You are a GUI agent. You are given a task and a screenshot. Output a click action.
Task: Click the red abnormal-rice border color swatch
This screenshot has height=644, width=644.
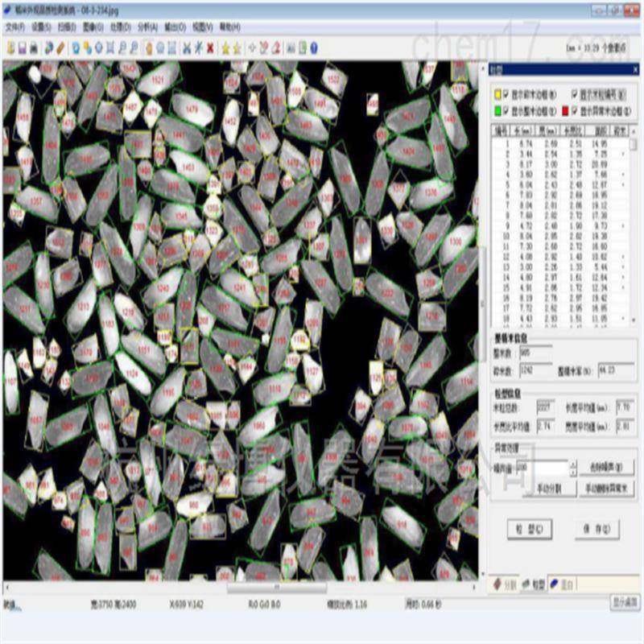(565, 110)
